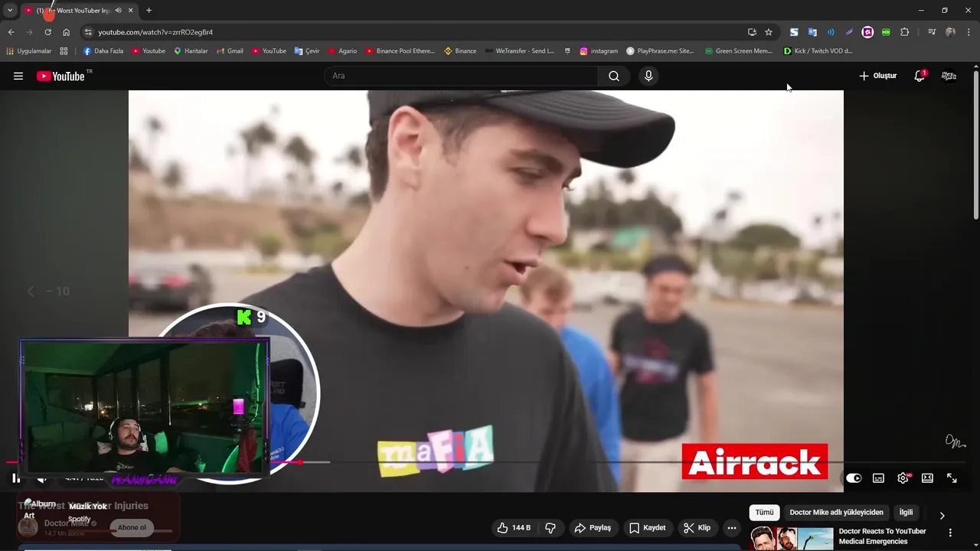Go to YouTube home via logo
The width and height of the screenshot is (980, 551).
pyautogui.click(x=60, y=76)
